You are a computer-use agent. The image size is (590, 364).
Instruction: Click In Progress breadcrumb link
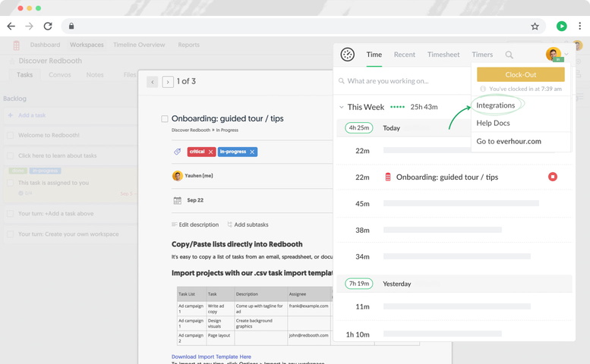coord(227,130)
